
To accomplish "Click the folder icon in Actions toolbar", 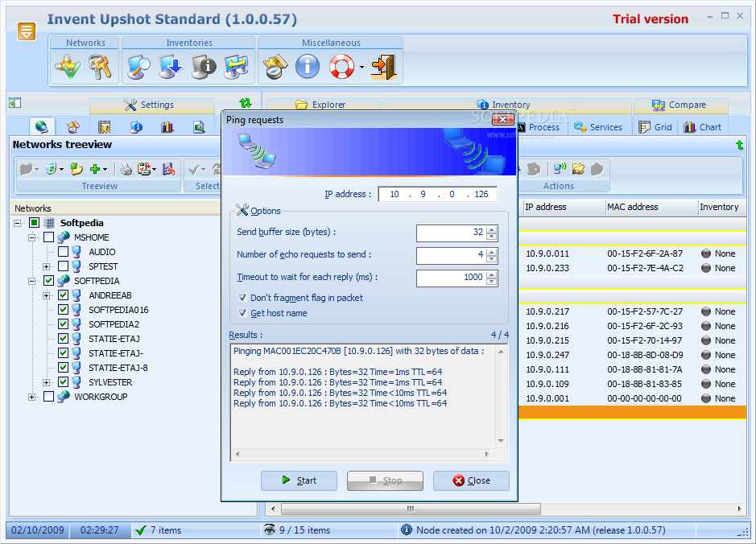I will (578, 169).
